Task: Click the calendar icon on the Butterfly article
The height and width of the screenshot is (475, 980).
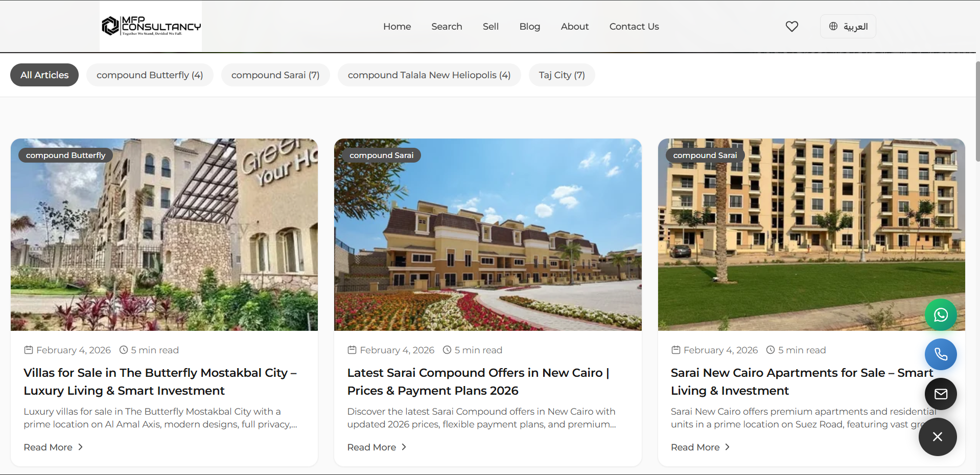Action: coord(29,350)
